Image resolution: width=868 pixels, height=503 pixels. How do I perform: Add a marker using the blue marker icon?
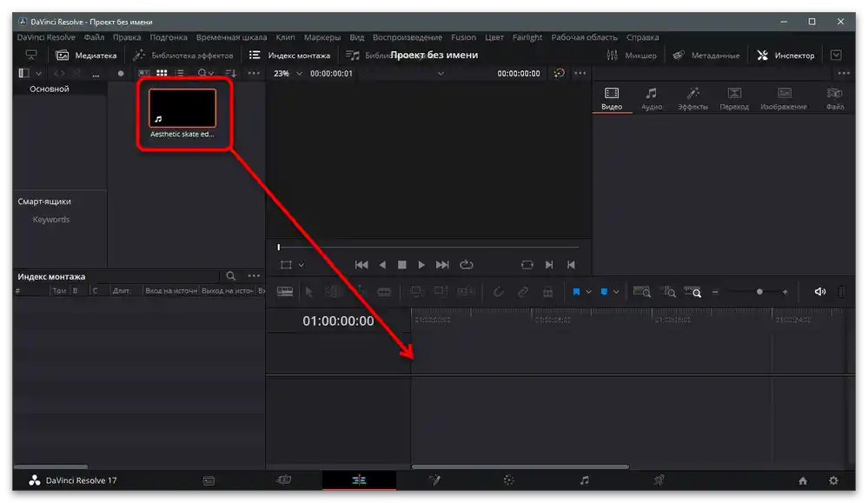click(604, 292)
